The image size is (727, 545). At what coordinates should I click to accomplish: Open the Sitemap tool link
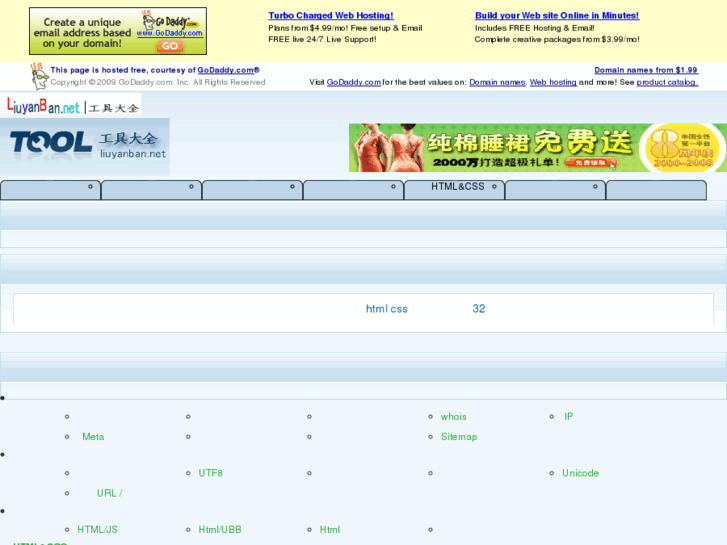click(459, 437)
